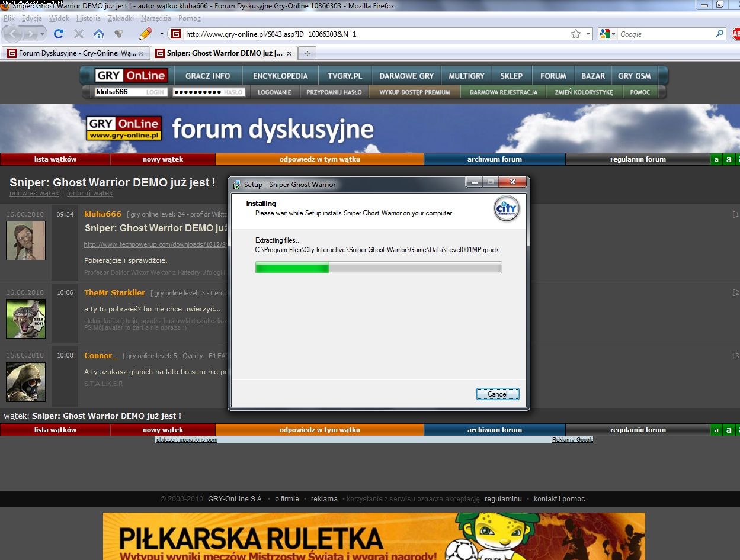Open the Pomoc menu in Firefox

point(190,18)
